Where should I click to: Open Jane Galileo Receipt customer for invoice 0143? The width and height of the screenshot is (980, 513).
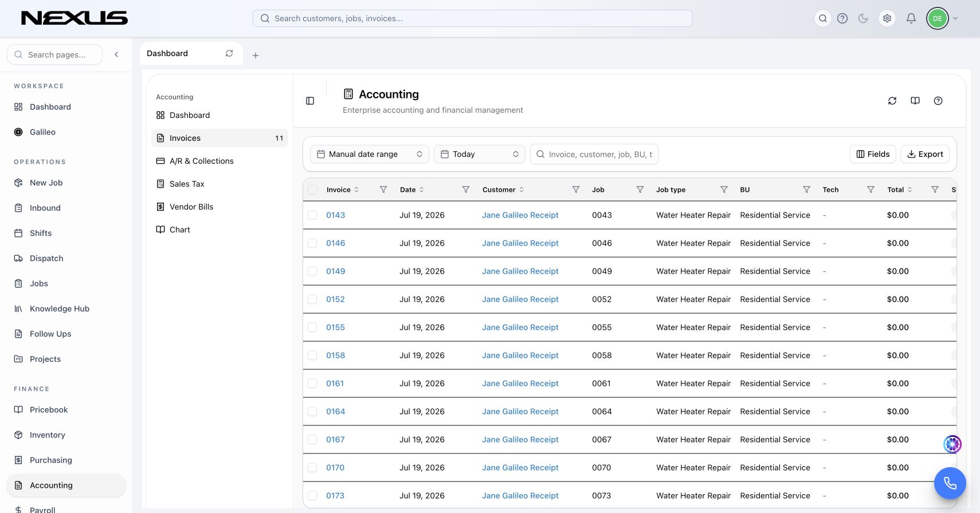[520, 215]
